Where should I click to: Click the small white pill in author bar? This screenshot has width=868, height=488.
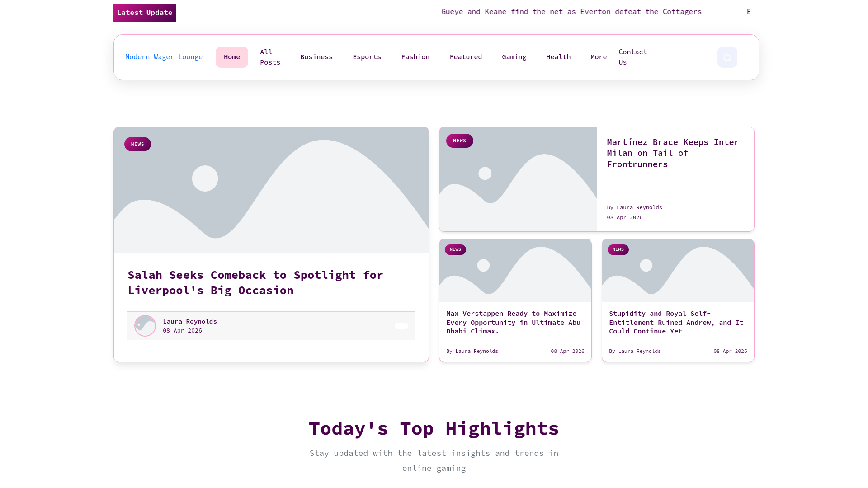tap(401, 326)
